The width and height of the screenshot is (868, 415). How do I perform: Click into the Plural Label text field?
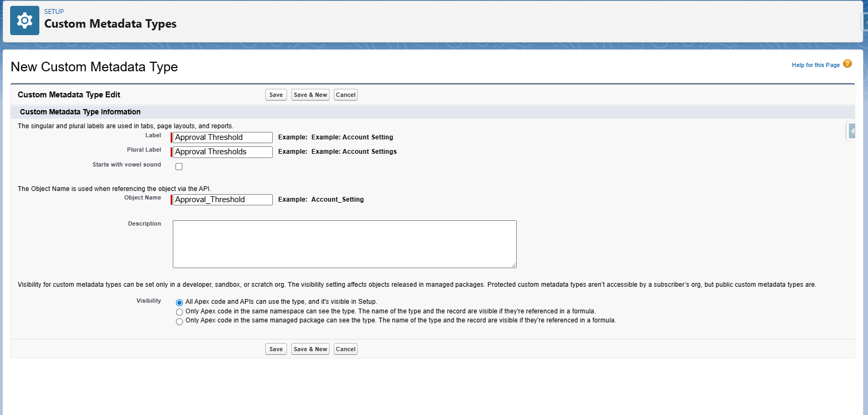[222, 152]
